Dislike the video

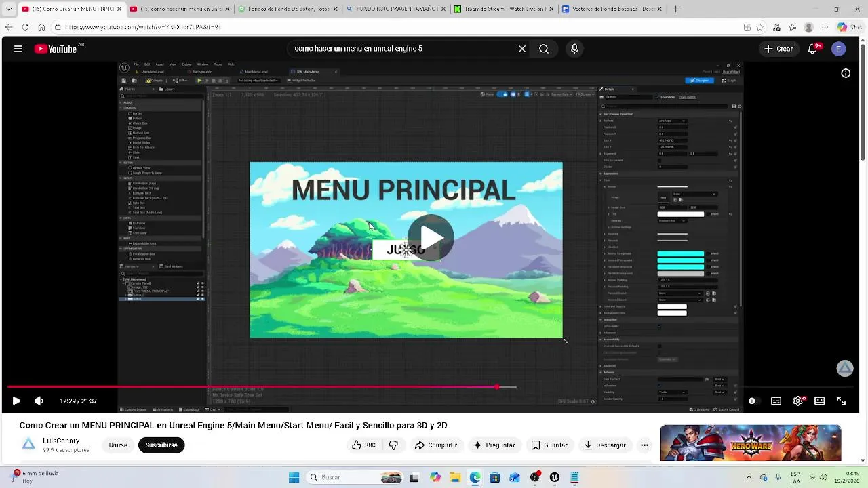click(x=393, y=445)
